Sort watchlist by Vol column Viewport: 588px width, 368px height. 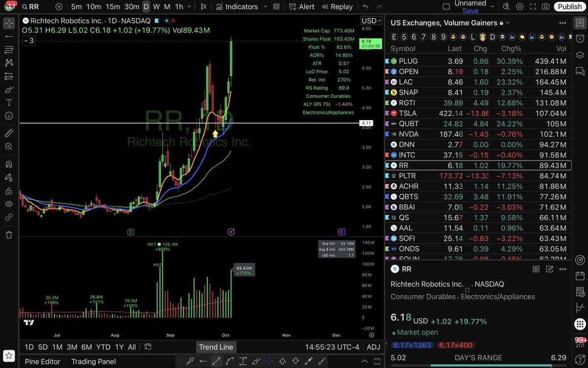(561, 49)
